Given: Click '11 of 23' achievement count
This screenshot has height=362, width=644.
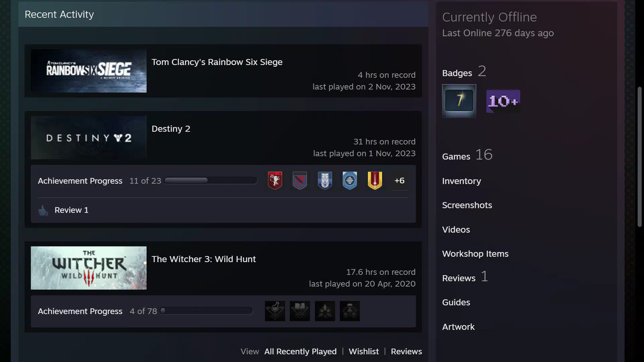Looking at the screenshot, I should (x=145, y=181).
